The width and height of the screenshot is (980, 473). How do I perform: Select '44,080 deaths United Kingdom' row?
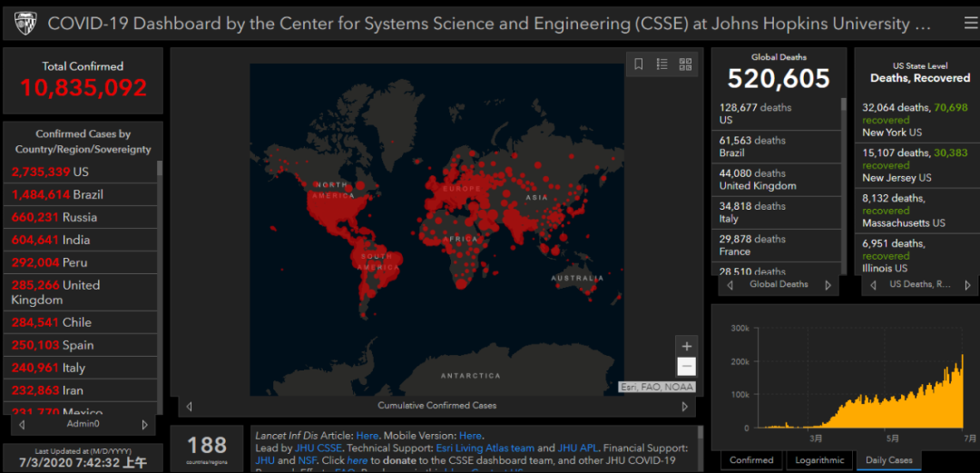click(x=776, y=180)
